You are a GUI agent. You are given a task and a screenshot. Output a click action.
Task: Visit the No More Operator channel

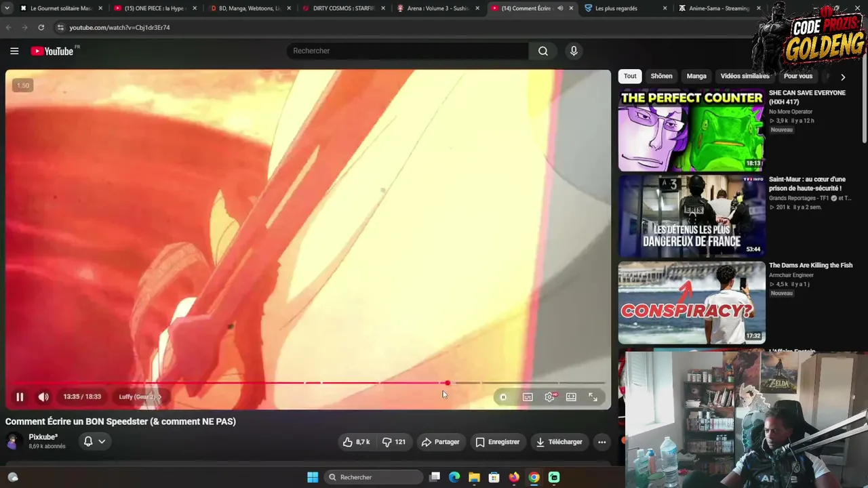[x=791, y=112]
